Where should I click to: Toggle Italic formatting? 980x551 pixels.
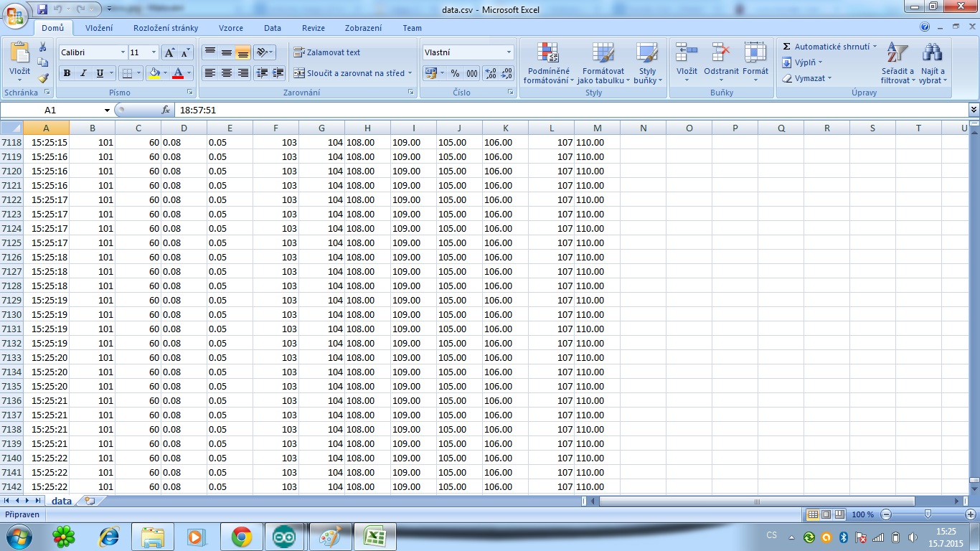click(83, 73)
